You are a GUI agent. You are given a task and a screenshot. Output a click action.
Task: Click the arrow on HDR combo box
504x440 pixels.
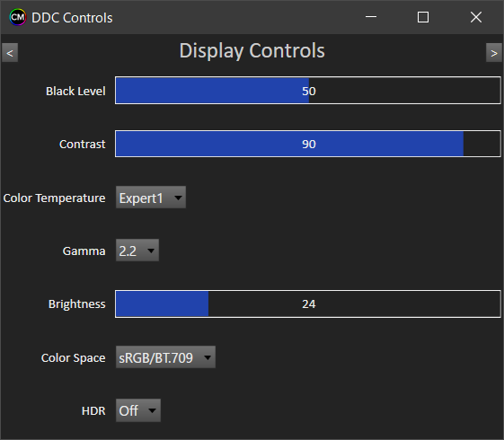pos(153,410)
